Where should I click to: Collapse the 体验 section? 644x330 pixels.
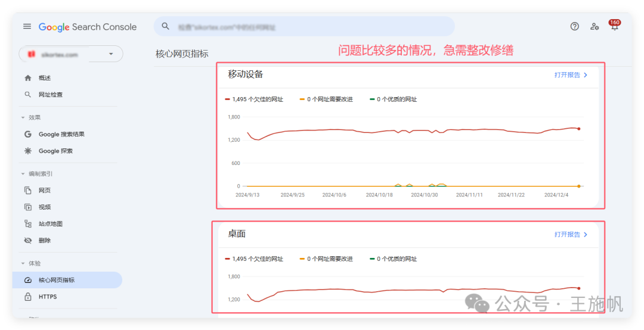pos(31,263)
